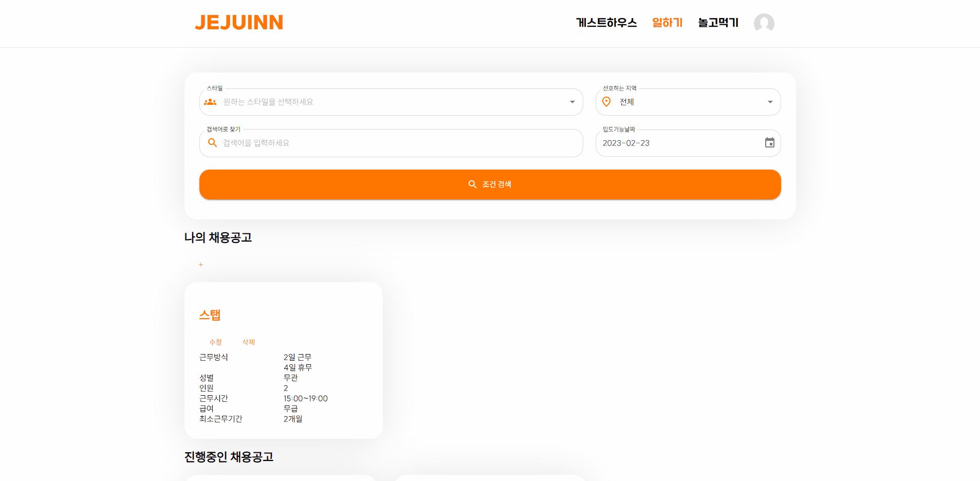Select the 일하기 menu item

tap(667, 23)
